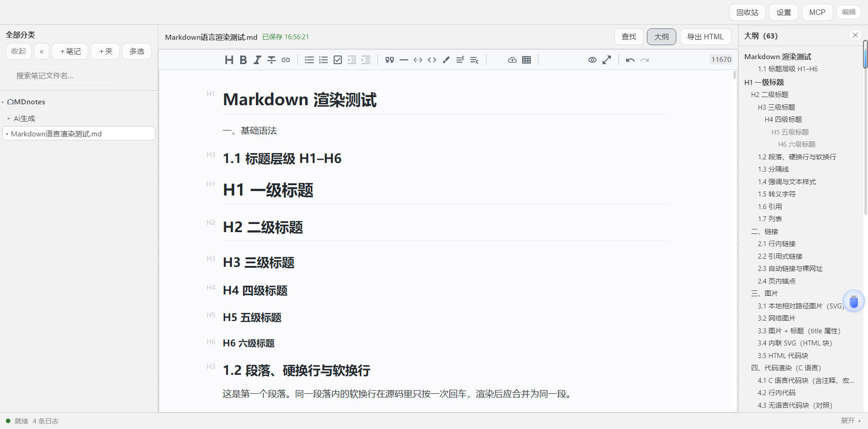Toggle the 大纲 outline panel button

pyautogui.click(x=661, y=37)
